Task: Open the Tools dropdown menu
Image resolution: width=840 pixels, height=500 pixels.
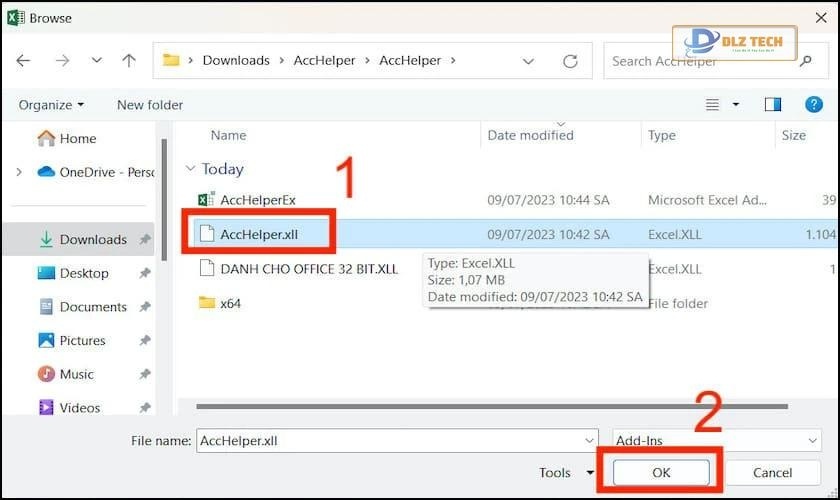Action: tap(566, 473)
